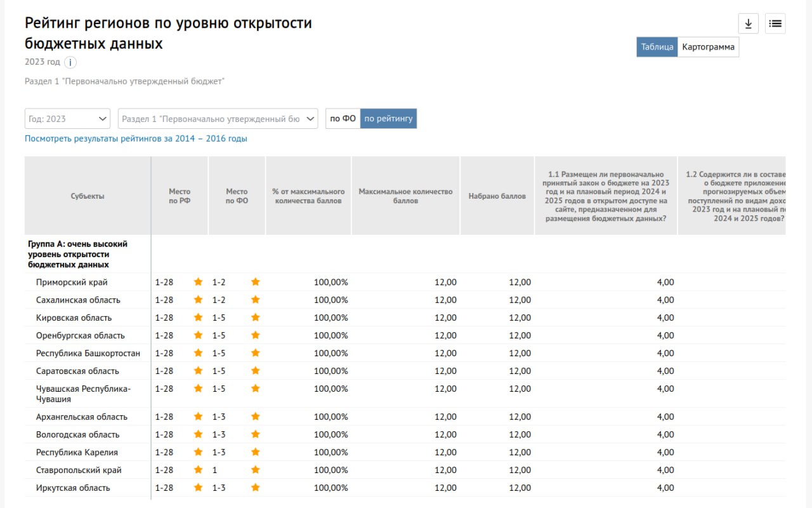Viewport: 812px width, 508px height.
Task: Click the RF rank star for Республика Башкортостан
Action: click(x=198, y=353)
